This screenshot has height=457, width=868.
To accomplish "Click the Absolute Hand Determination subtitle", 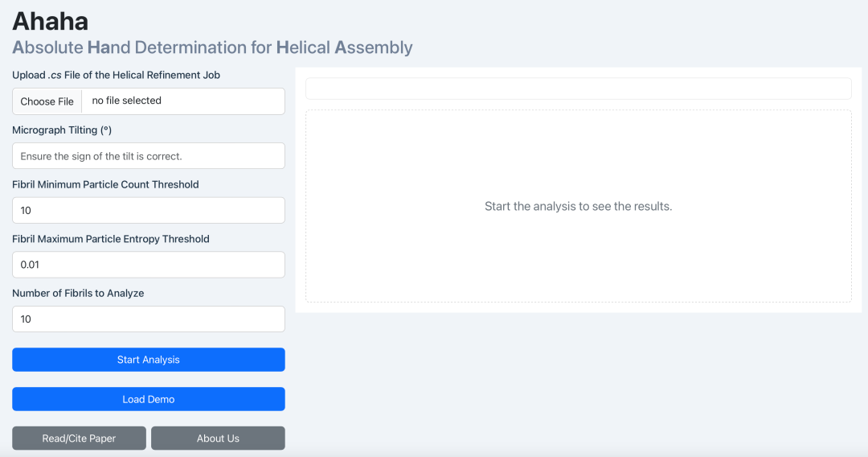I will 212,47.
